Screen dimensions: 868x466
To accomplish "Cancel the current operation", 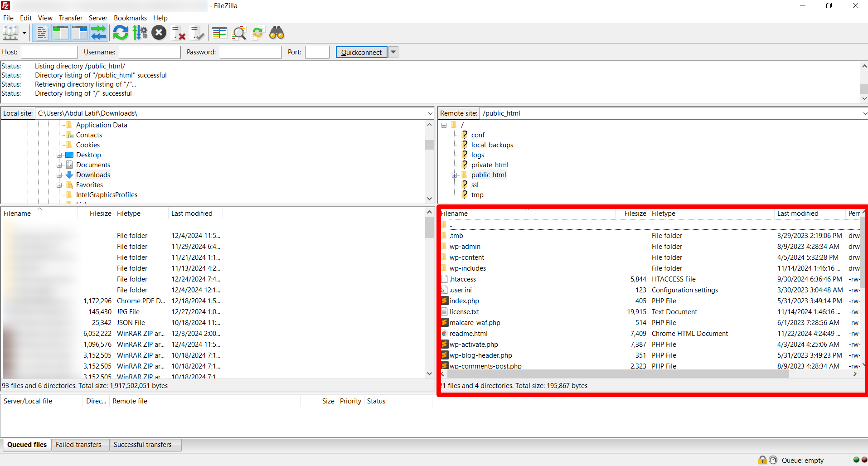I will (159, 33).
